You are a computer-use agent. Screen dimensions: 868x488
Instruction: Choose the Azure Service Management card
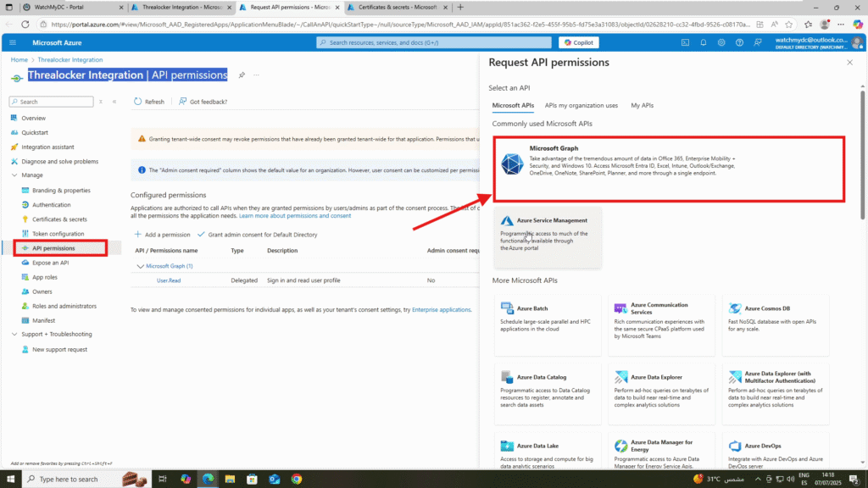point(548,237)
